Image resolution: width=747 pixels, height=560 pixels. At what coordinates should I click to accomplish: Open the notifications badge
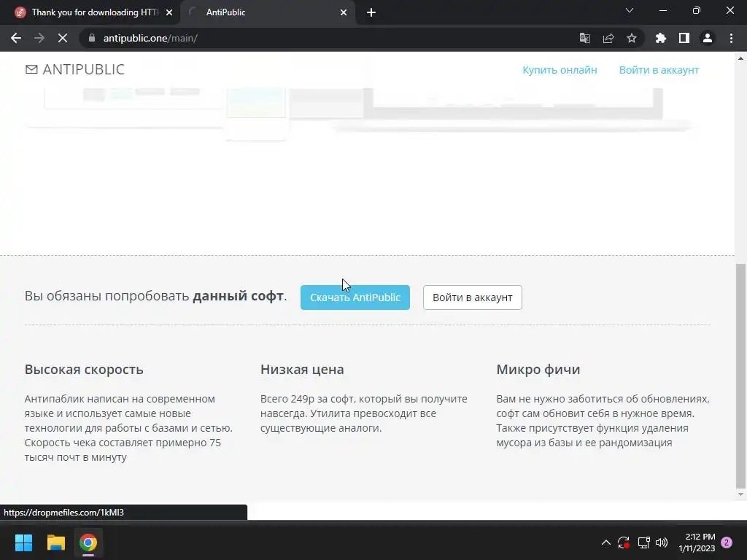727,542
